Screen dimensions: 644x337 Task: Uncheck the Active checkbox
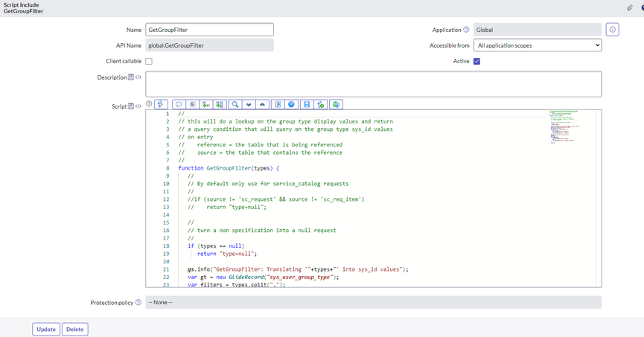point(476,61)
